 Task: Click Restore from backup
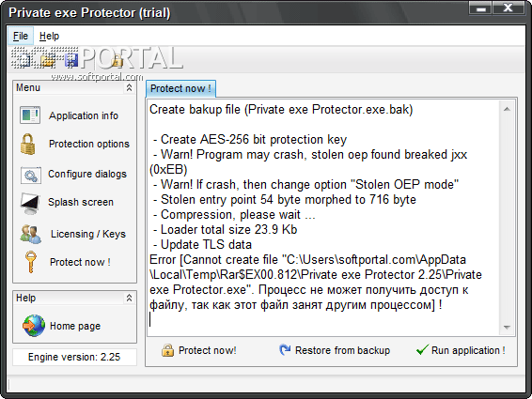coord(335,350)
